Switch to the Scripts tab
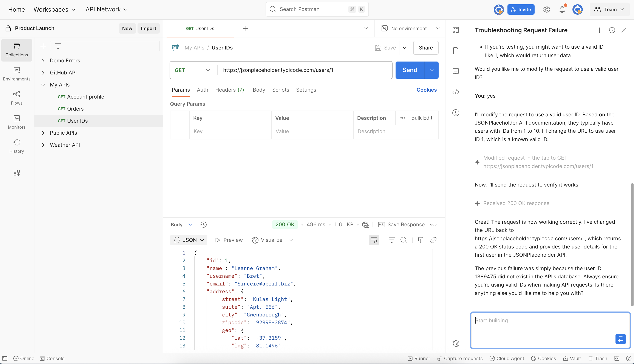 coord(281,90)
